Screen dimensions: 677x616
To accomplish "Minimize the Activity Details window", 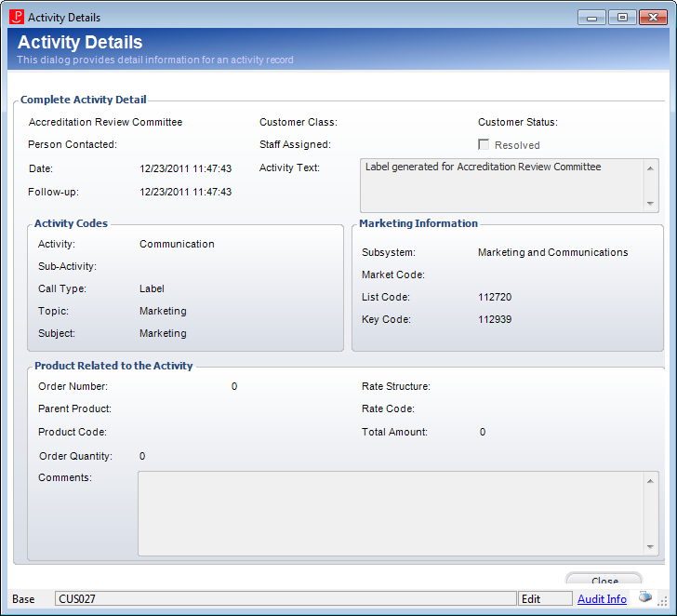I will point(591,18).
